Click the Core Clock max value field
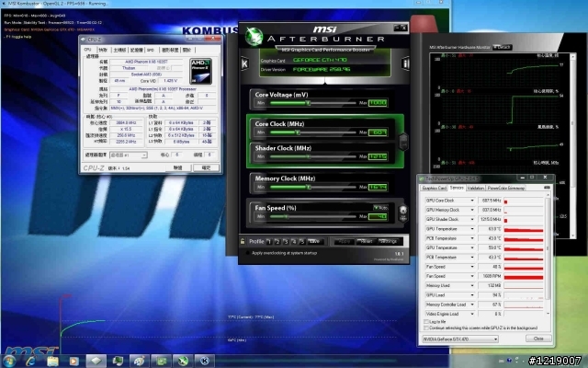 [378, 132]
